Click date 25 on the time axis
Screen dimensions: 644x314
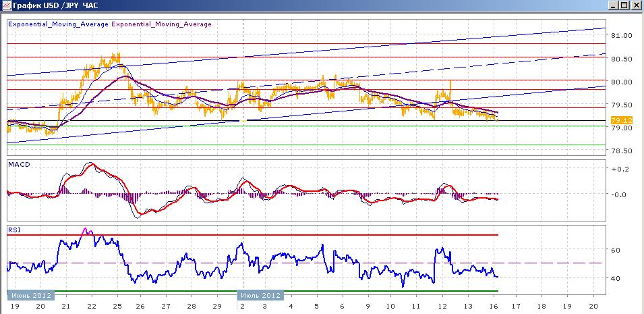click(x=117, y=307)
